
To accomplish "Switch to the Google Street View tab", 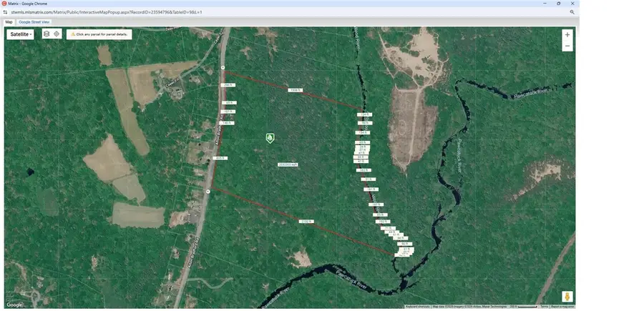I will [34, 22].
